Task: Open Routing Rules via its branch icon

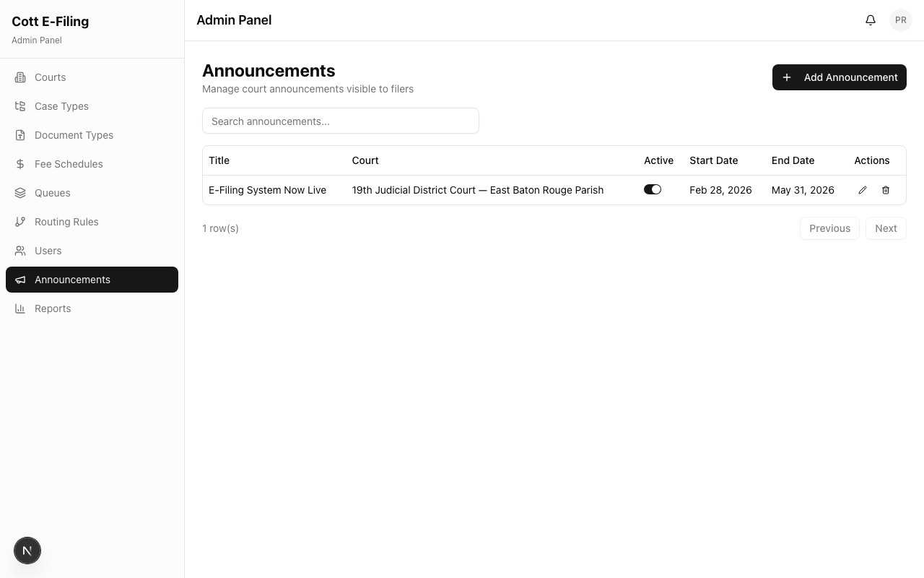Action: (20, 222)
